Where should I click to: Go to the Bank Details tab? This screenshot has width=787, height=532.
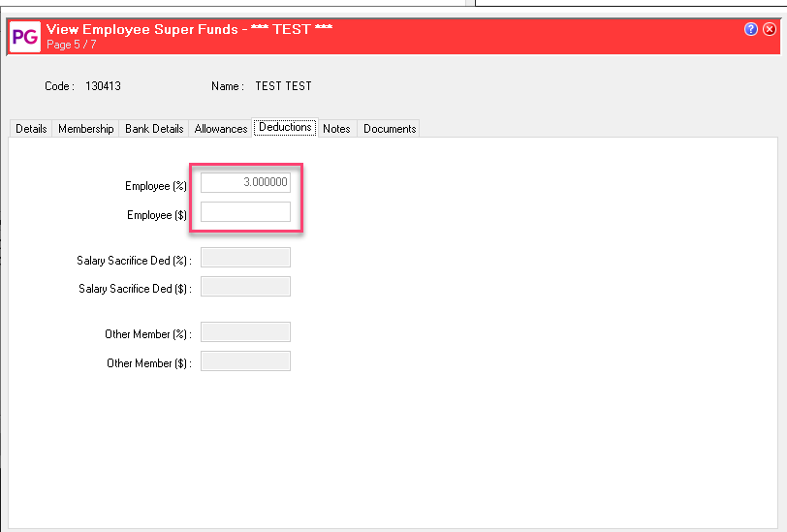(154, 129)
